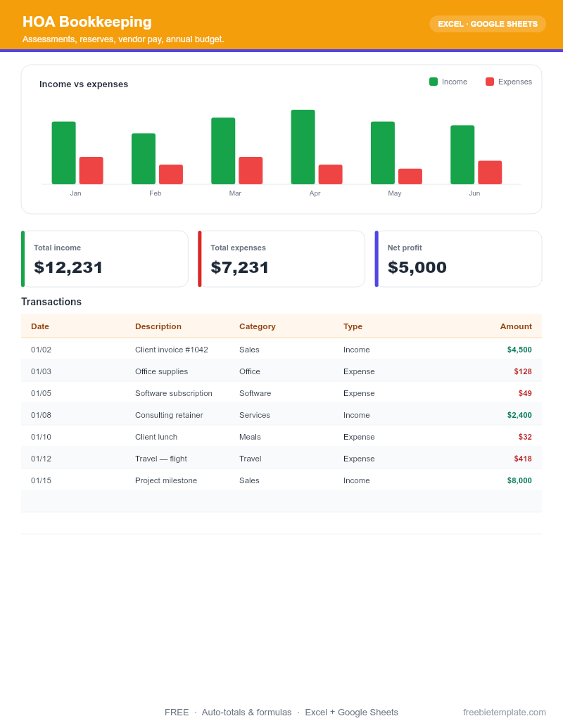Screen dimensions: 563x728
Task: Select the Services category cell
Action: point(255,415)
